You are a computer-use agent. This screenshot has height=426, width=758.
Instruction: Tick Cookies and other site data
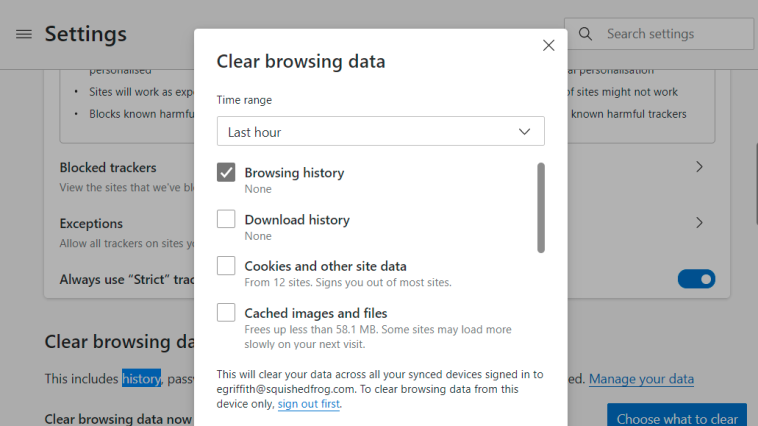pyautogui.click(x=226, y=265)
